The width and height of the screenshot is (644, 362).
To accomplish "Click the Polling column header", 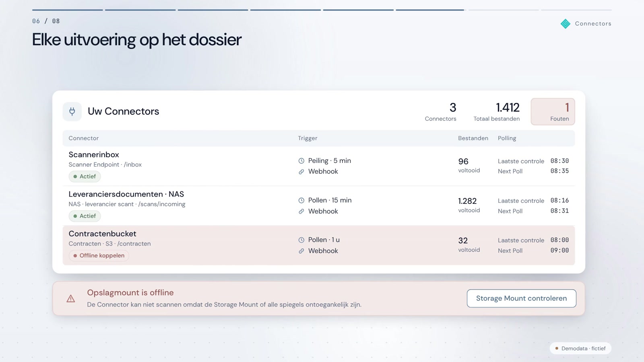I will tap(507, 138).
